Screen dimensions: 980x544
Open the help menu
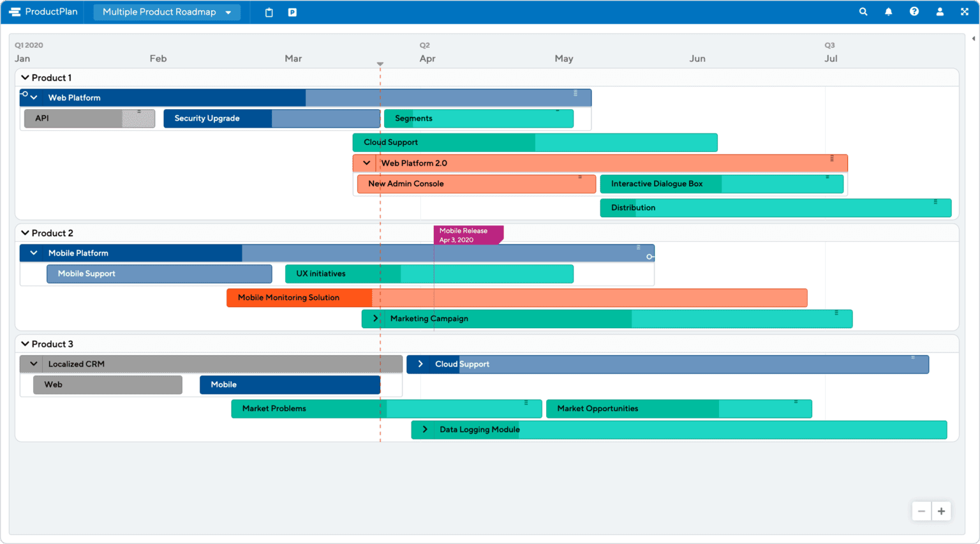[914, 11]
